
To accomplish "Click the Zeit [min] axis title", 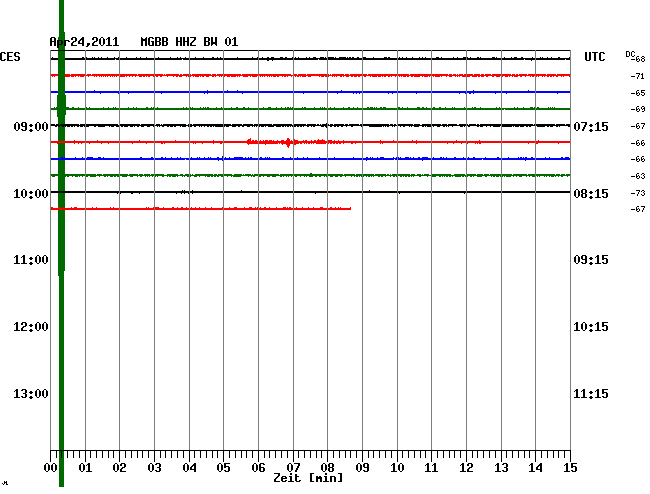I will coord(308,478).
